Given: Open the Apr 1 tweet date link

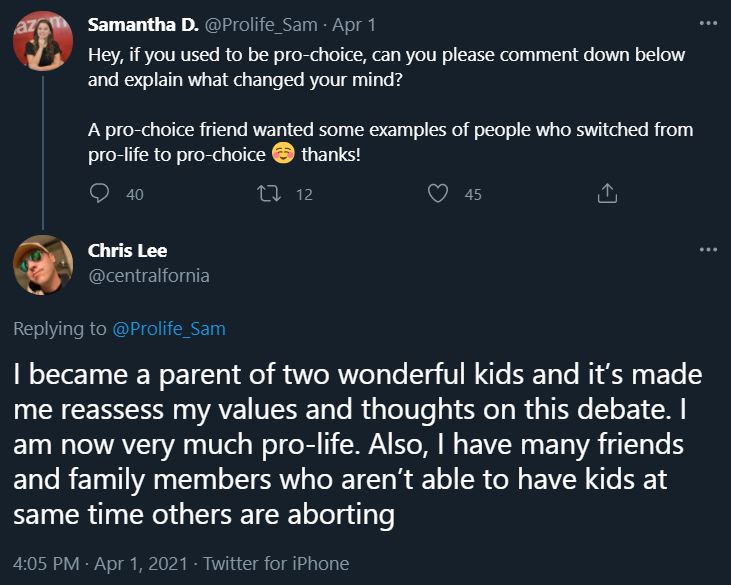Looking at the screenshot, I should [x=355, y=23].
